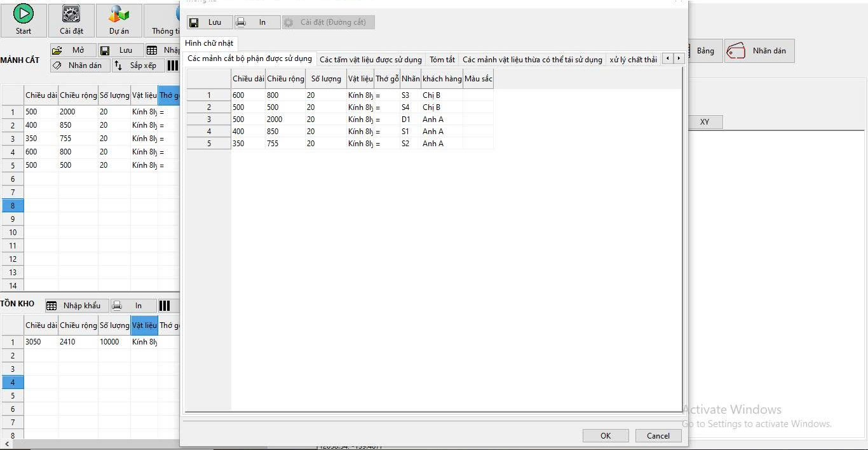868x450 pixels.
Task: Click the red Nhãn dán tag icon top right
Action: 737,50
